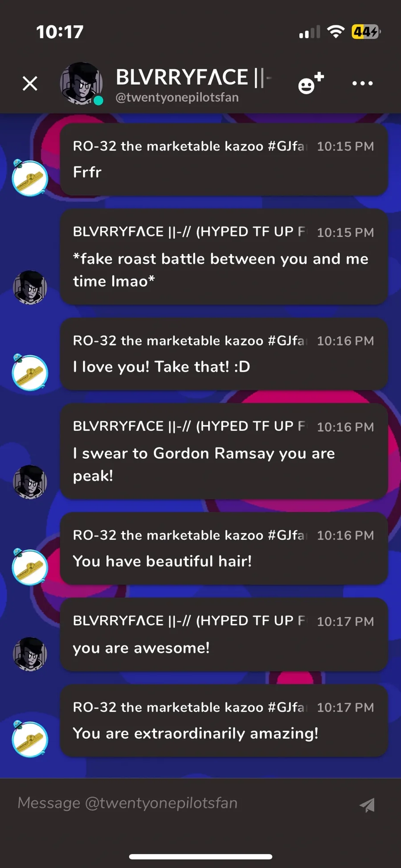This screenshot has height=868, width=401.
Task: Select the 'Frfr' message bubble
Action: coord(224,159)
